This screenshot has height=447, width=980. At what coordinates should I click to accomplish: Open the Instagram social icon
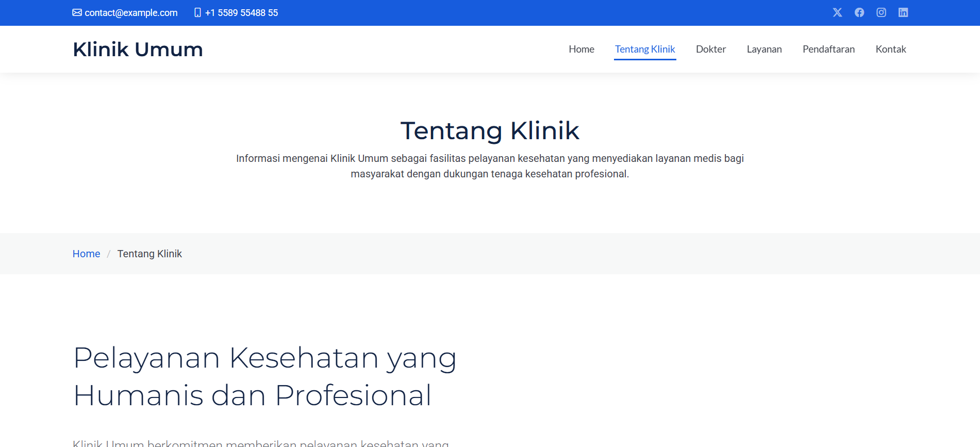(881, 12)
